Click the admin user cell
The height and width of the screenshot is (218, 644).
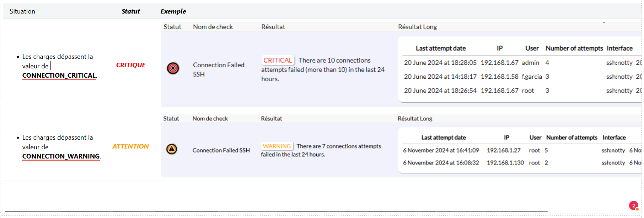[x=530, y=63]
